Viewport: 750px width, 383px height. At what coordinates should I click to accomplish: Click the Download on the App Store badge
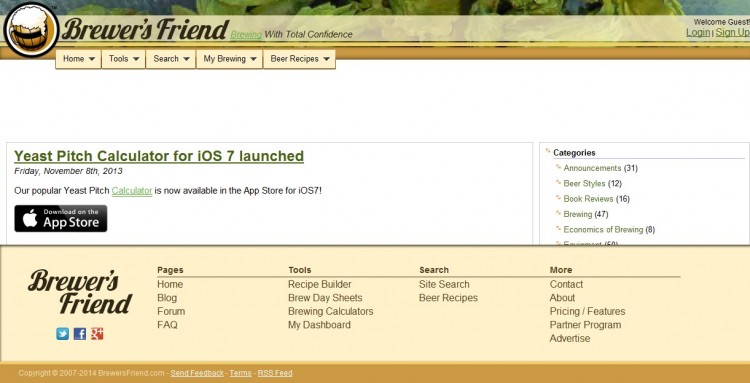61,219
